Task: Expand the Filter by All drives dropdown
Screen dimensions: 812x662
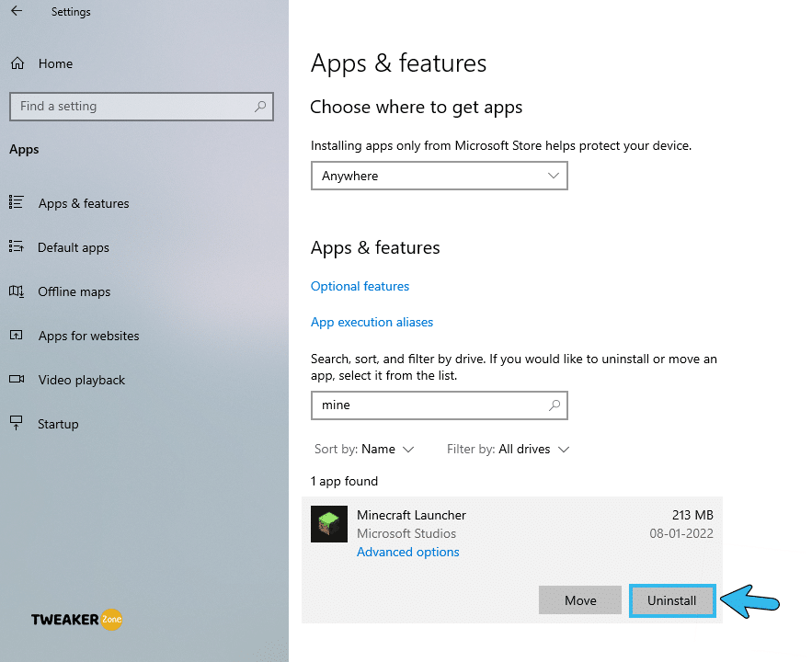Action: click(x=508, y=449)
